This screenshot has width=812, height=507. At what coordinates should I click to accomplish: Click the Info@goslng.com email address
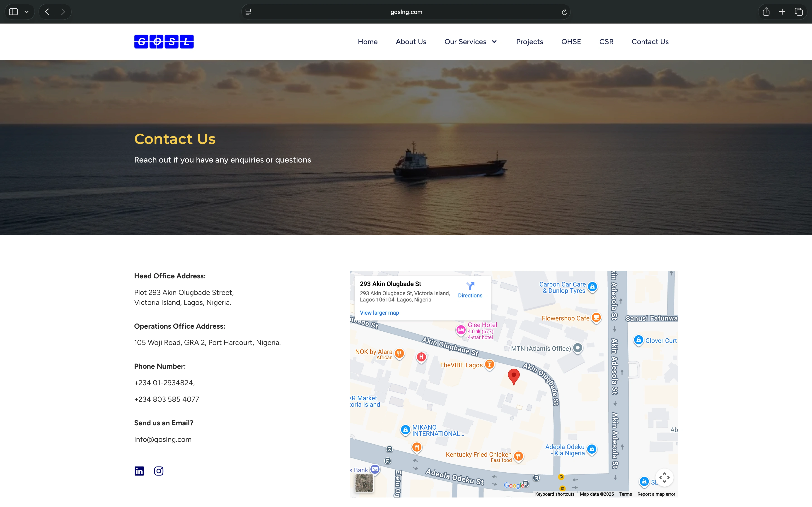tap(163, 439)
